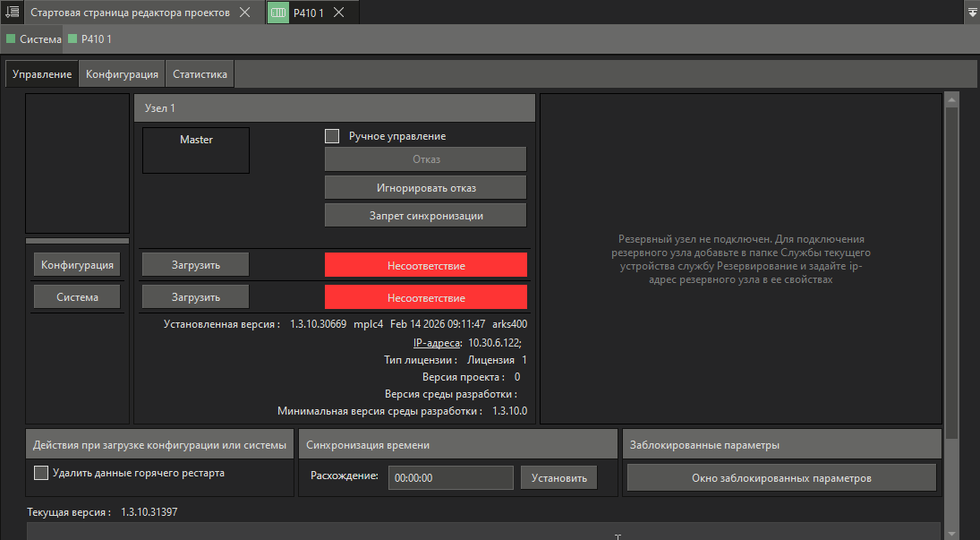This screenshot has width=980, height=540.
Task: Click the Заблокированные параметры header
Action: [x=782, y=445]
